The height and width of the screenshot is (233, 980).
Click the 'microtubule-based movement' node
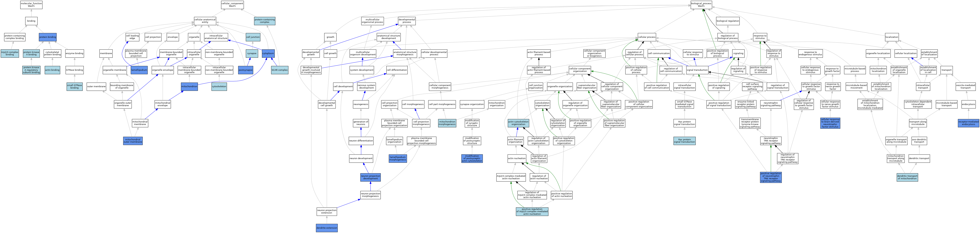pos(856,87)
